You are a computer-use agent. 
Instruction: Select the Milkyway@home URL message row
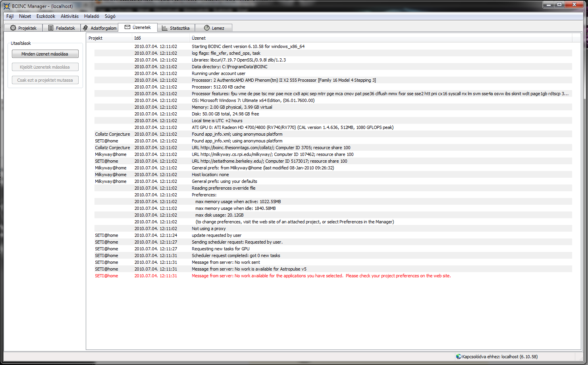[x=333, y=154]
